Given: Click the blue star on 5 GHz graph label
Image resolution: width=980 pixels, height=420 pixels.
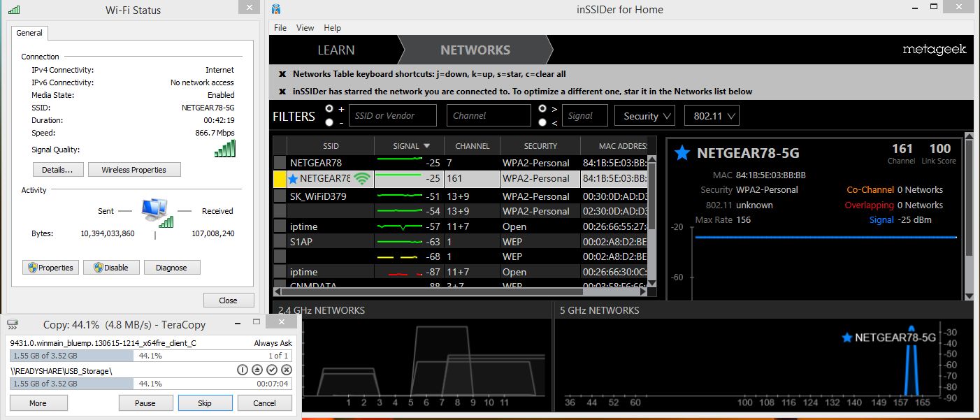Looking at the screenshot, I should click(x=847, y=338).
